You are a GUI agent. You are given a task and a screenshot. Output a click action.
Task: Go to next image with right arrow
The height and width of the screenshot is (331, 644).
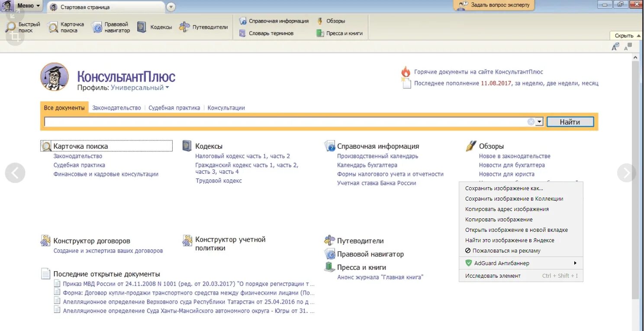click(627, 173)
